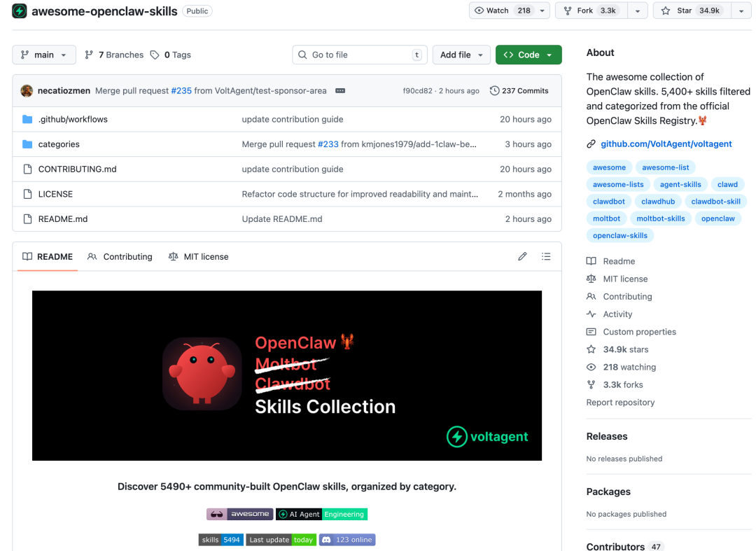
Task: Select the agent-skills topic tag
Action: point(680,184)
